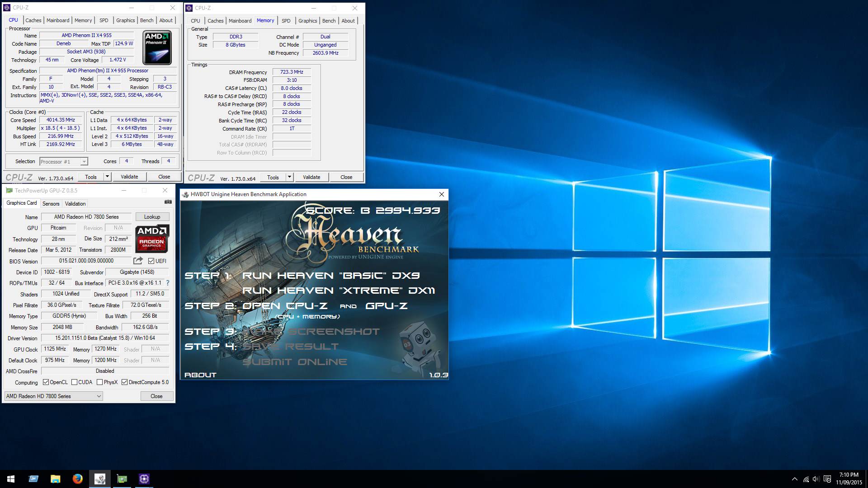The image size is (868, 488).
Task: Click Run Heaven "Xtreme" DX11
Action: (339, 290)
